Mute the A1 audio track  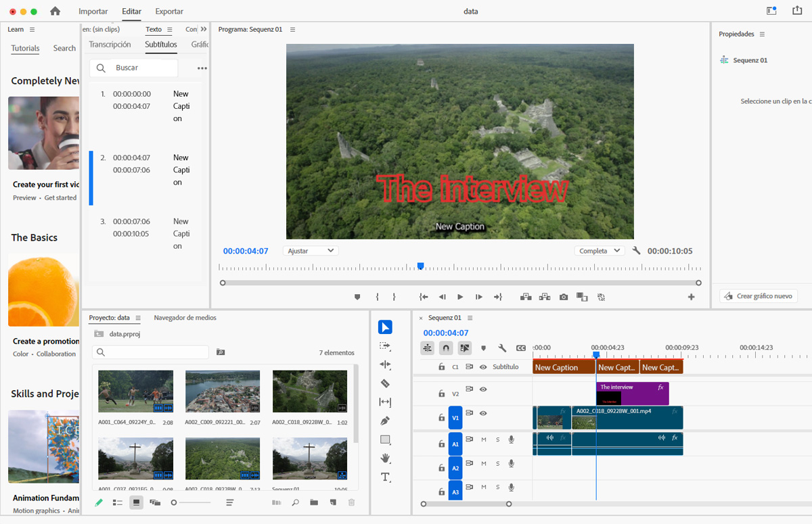(x=484, y=439)
